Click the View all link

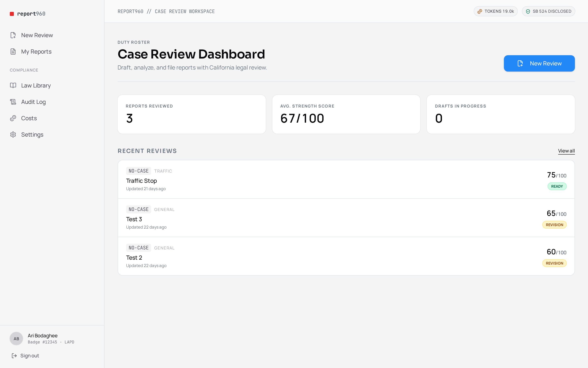point(566,151)
